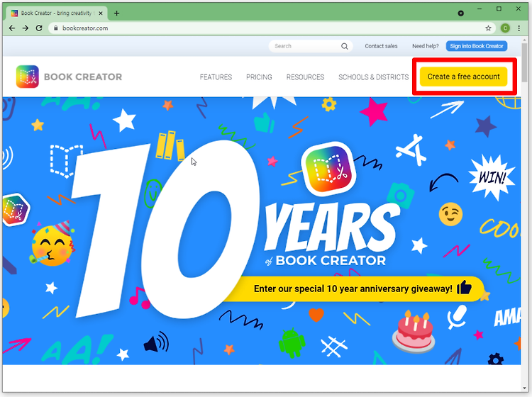Open a new browser tab
This screenshot has width=532, height=397.
coord(117,13)
